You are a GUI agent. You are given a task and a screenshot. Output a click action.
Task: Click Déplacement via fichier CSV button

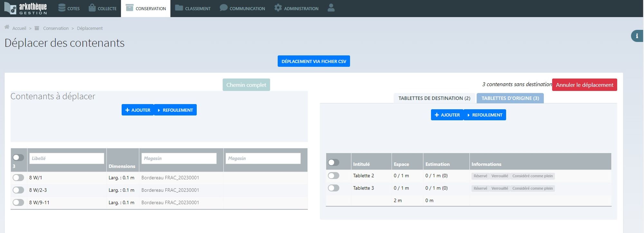(314, 61)
